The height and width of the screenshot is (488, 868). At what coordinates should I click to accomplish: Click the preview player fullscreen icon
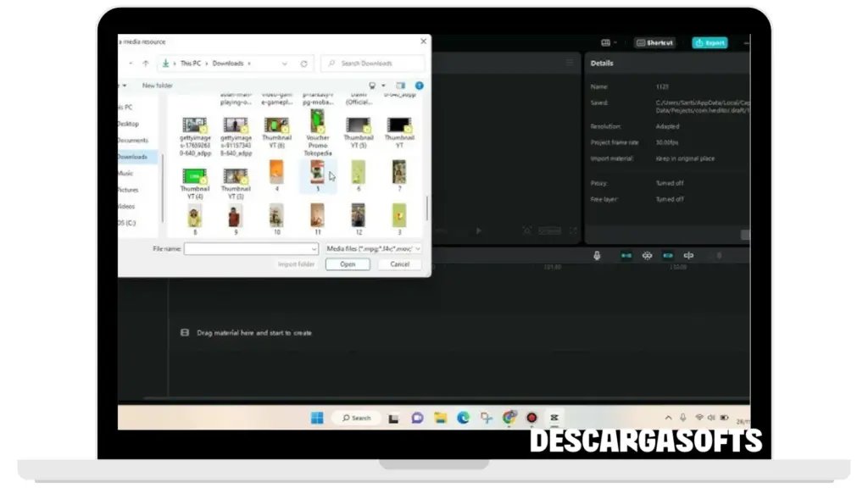pyautogui.click(x=573, y=230)
